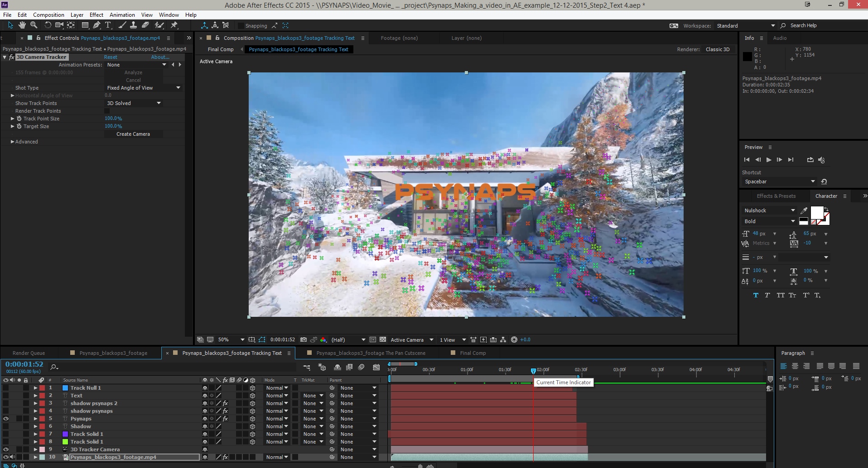Screen dimensions: 868x468
Task: Click the blue label swatch of Track Null 1
Action: 65,388
